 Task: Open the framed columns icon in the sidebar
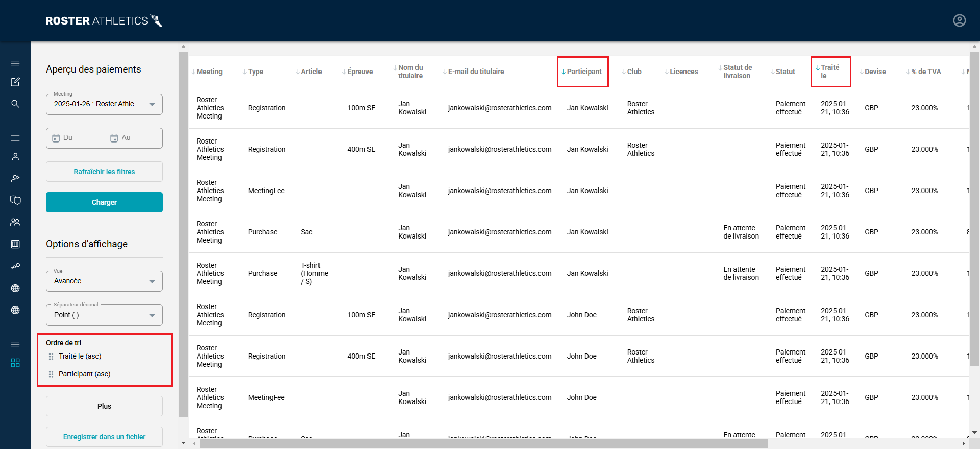point(15,244)
